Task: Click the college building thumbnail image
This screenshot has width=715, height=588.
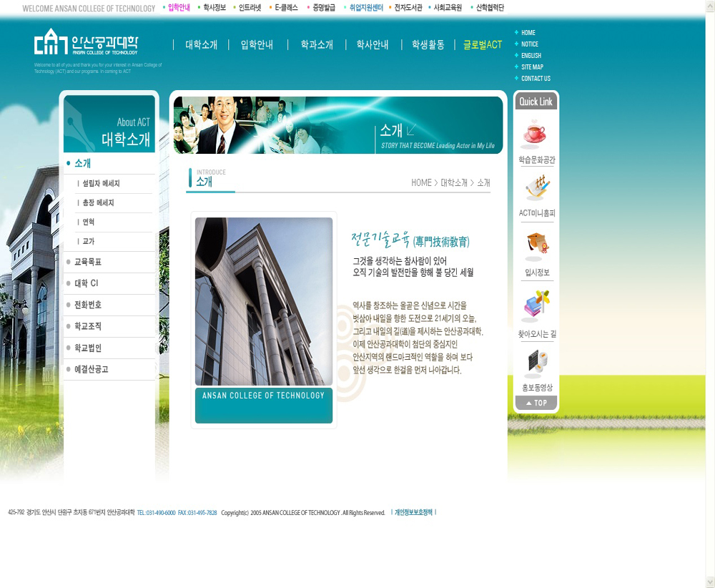Action: pos(263,301)
